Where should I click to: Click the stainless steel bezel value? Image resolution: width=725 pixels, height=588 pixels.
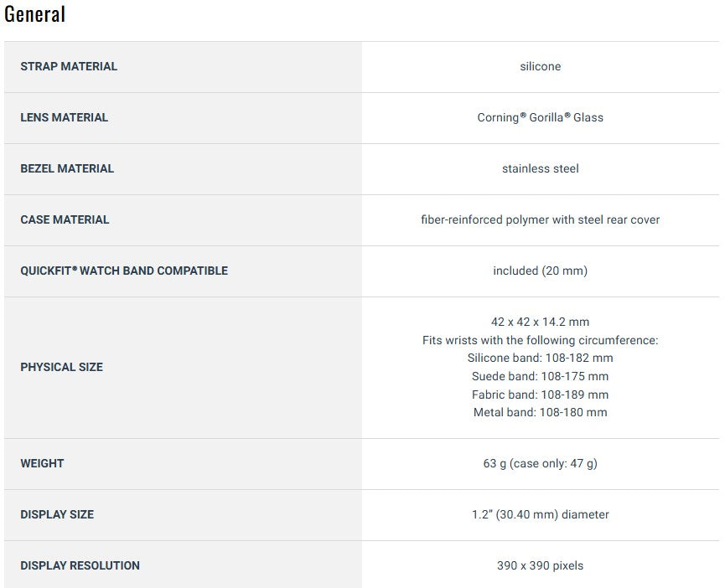pyautogui.click(x=540, y=168)
